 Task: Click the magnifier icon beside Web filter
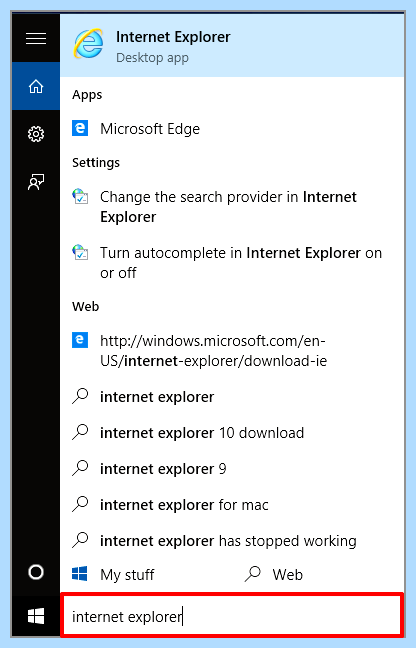253,574
